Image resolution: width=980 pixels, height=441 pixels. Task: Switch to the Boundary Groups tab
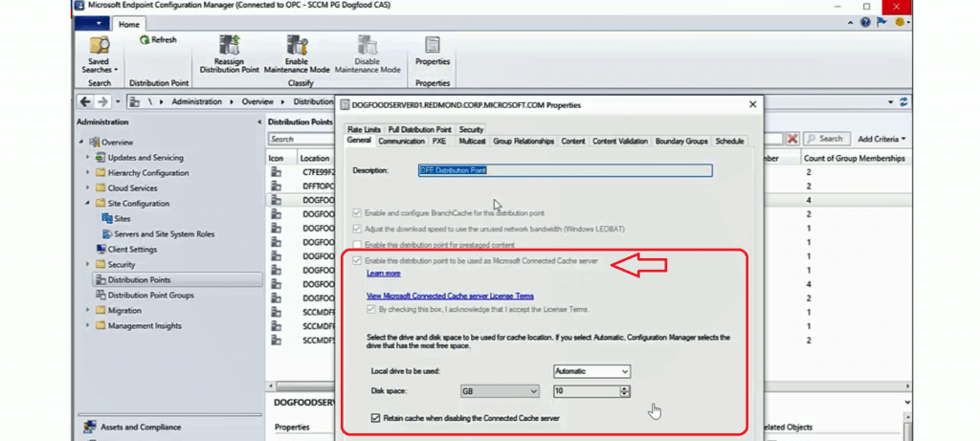(682, 141)
